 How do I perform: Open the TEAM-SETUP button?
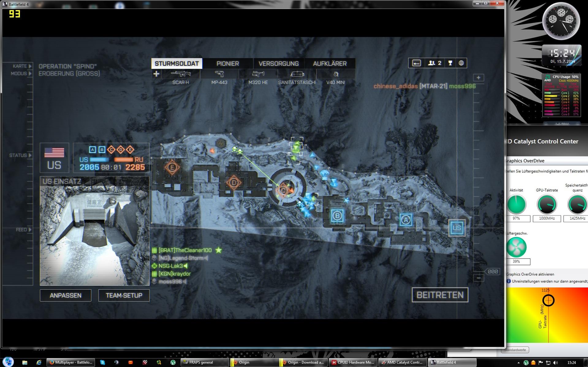[124, 295]
